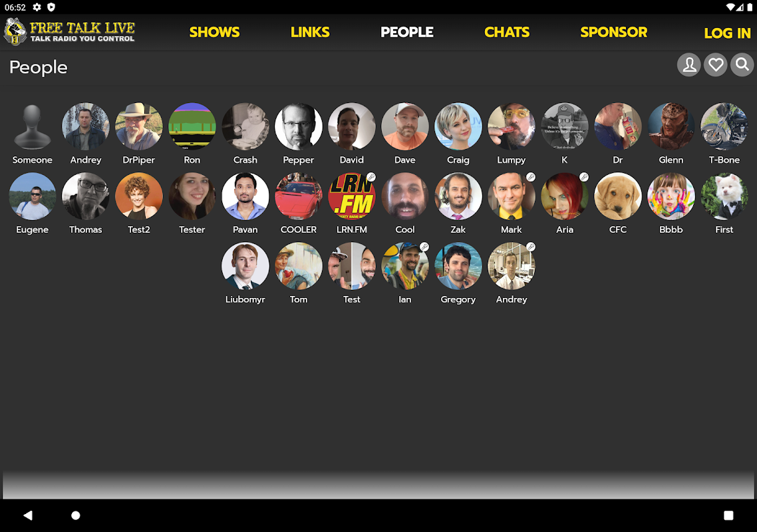Image resolution: width=757 pixels, height=532 pixels.
Task: Open the status bar settings gear
Action: click(37, 7)
